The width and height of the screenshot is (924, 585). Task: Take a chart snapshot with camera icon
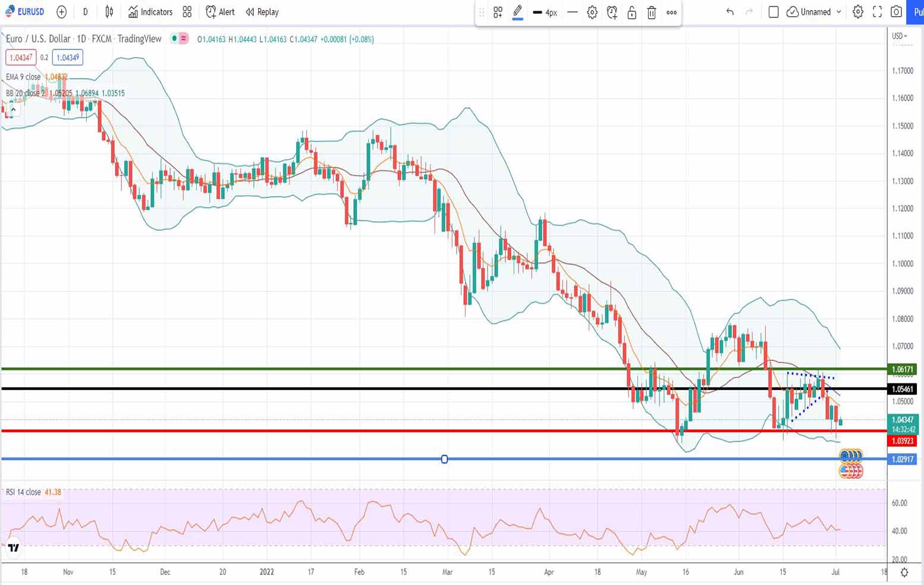tap(896, 12)
